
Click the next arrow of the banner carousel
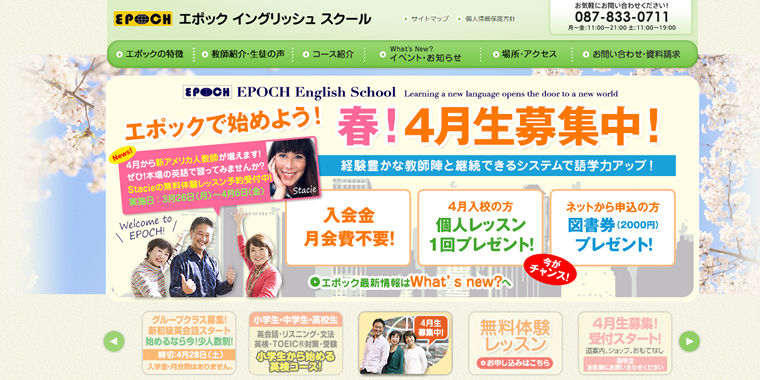tap(689, 342)
